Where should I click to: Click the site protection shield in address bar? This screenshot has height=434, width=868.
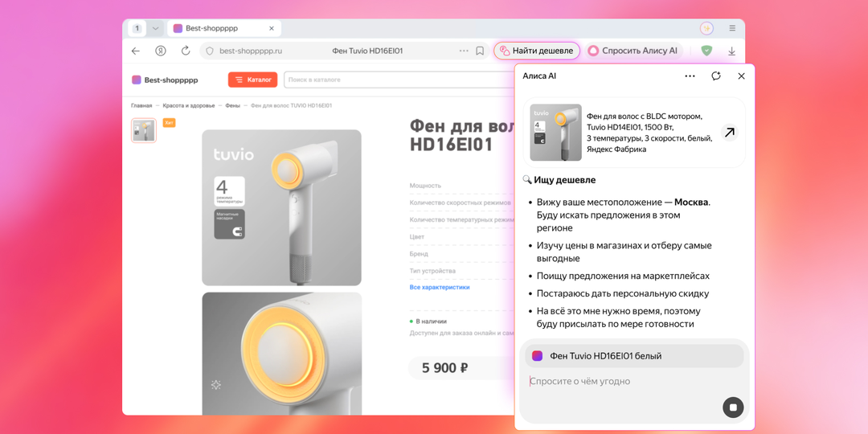pyautogui.click(x=209, y=51)
